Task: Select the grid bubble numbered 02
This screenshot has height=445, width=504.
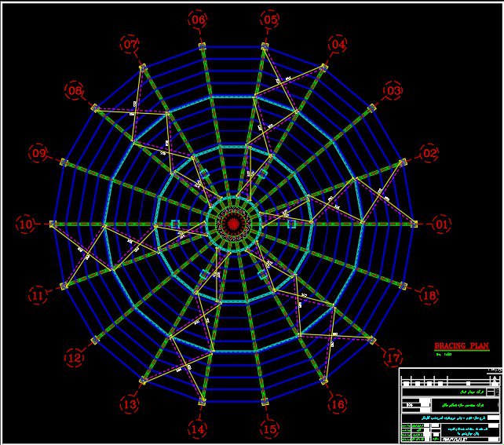Action: coord(429,154)
